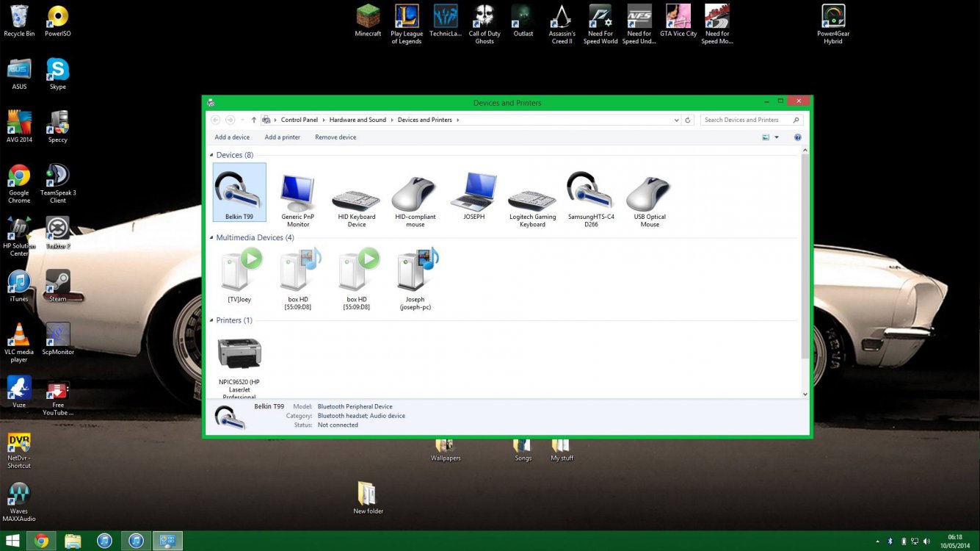Collapse the Devices (8) group

[x=211, y=156]
